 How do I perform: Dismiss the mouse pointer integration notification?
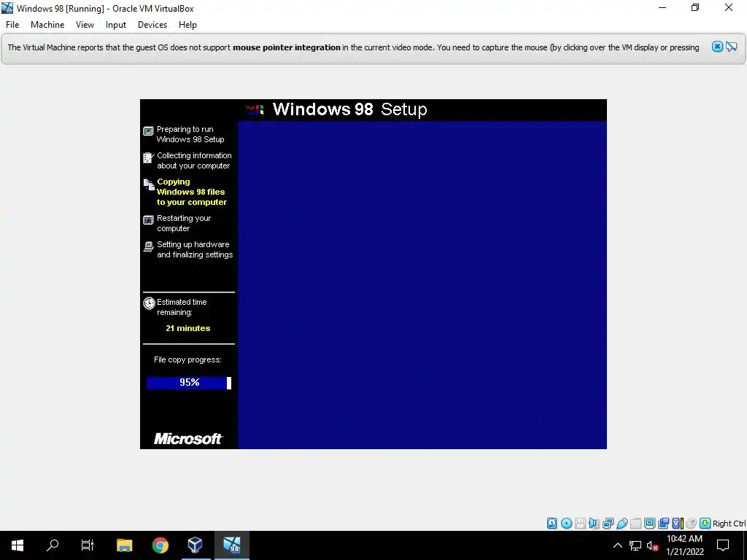pos(717,47)
